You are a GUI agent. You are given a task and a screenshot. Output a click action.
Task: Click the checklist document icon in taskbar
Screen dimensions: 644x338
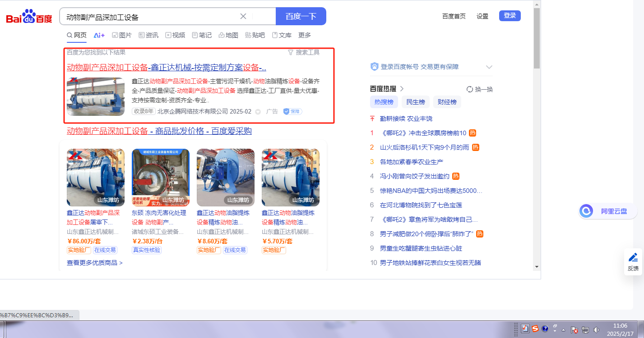[x=525, y=329]
